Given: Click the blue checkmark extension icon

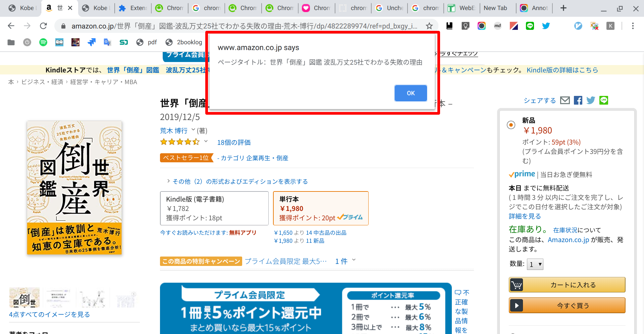Looking at the screenshot, I should [578, 26].
